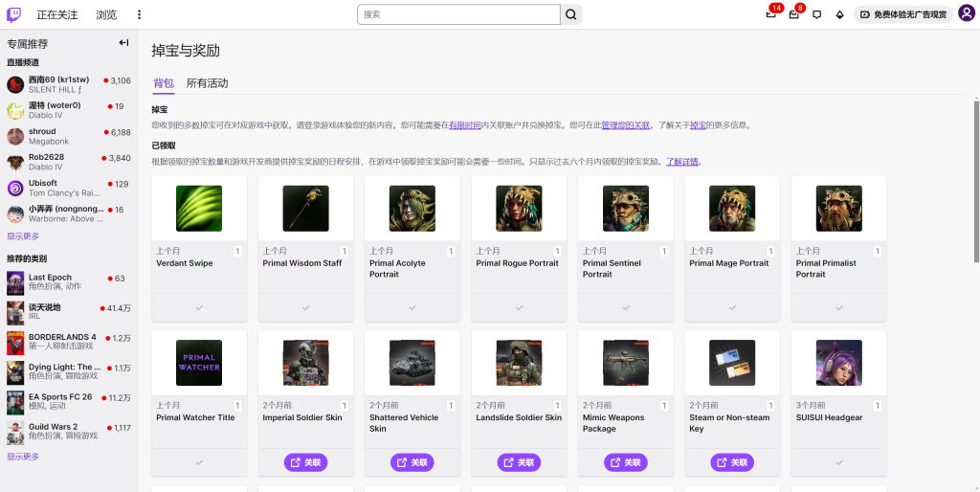This screenshot has height=492, width=980.
Task: Click the search magnifier button
Action: pyautogui.click(x=571, y=14)
